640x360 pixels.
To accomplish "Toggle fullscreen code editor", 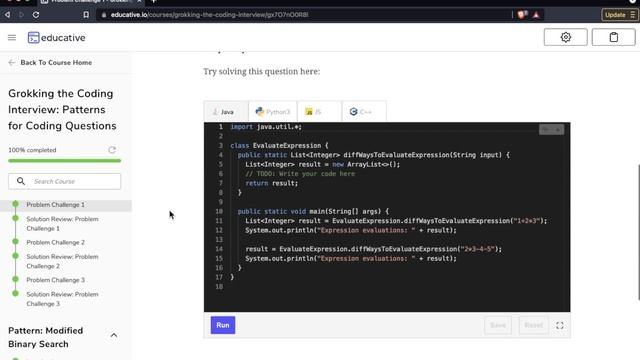I will pos(560,325).
